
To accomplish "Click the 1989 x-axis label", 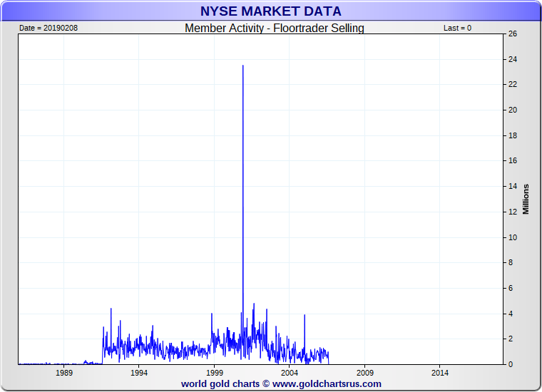I will 64,373.
